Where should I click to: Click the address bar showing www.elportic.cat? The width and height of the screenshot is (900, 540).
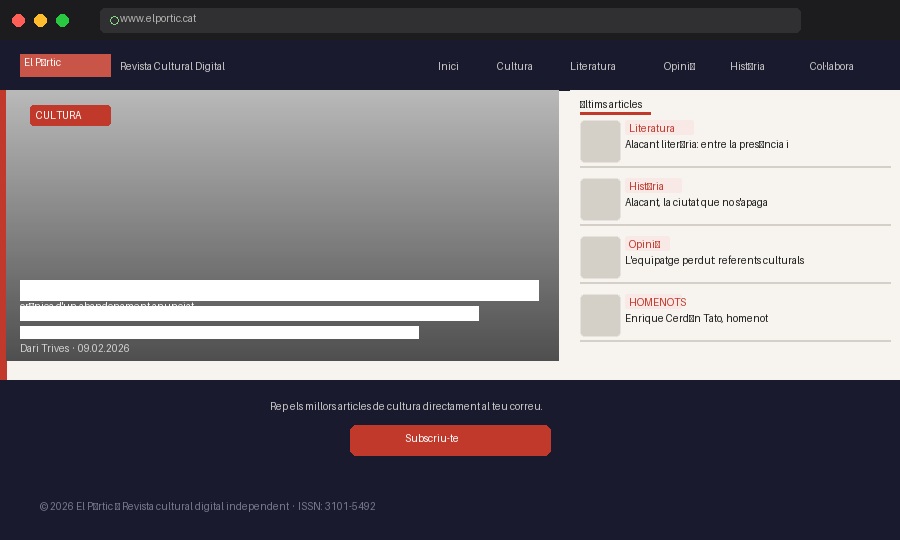point(450,20)
